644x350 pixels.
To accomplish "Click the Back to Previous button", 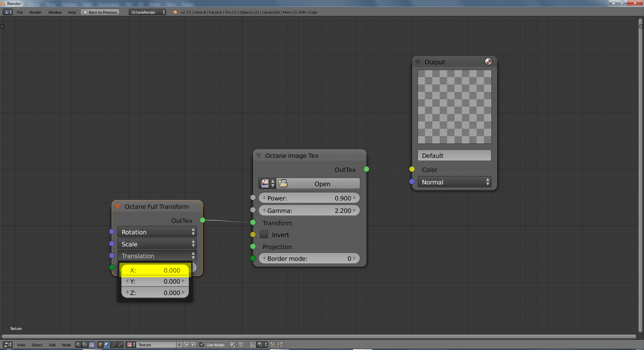I will click(x=100, y=12).
